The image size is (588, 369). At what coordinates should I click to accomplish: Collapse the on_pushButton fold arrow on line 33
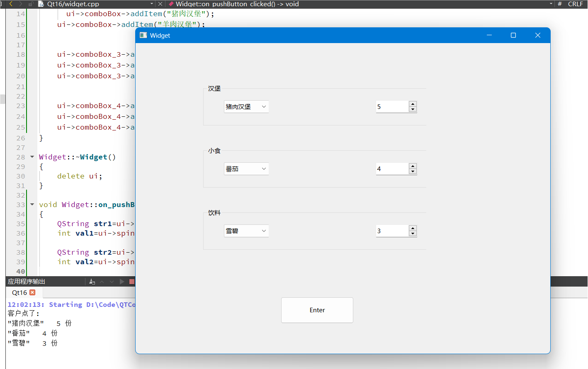[x=32, y=205]
